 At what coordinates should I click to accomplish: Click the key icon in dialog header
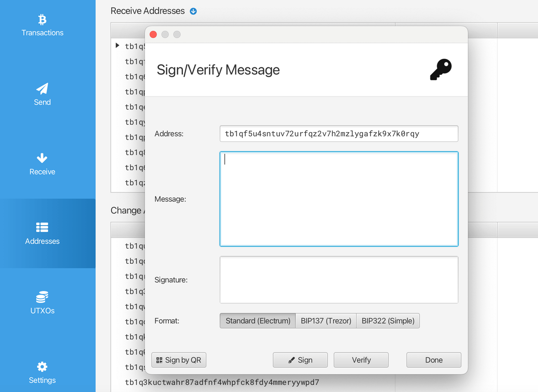(x=440, y=70)
